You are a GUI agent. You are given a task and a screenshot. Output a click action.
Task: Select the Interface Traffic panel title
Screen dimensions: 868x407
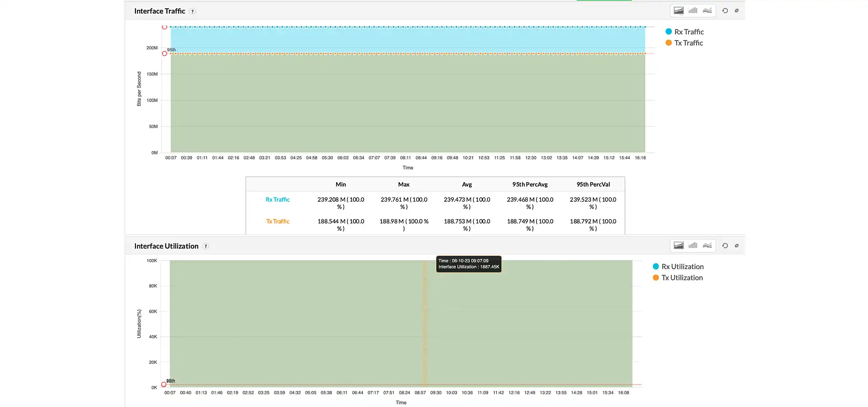[159, 11]
